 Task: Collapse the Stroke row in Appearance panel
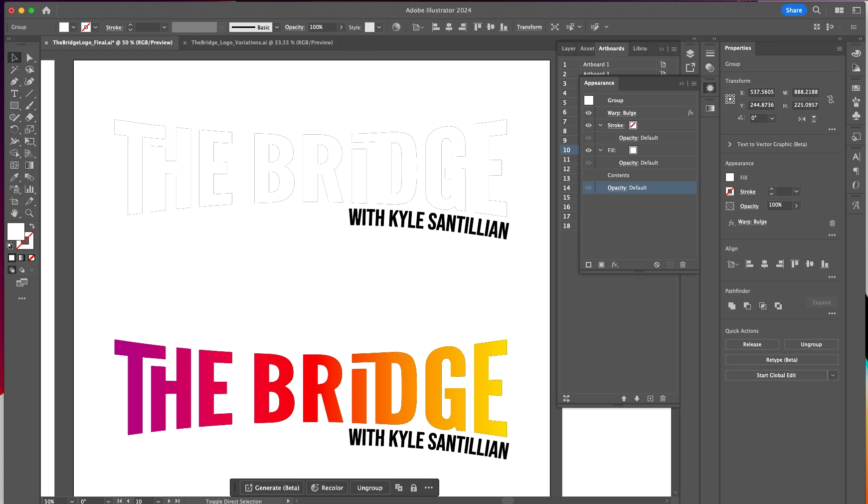[601, 126]
